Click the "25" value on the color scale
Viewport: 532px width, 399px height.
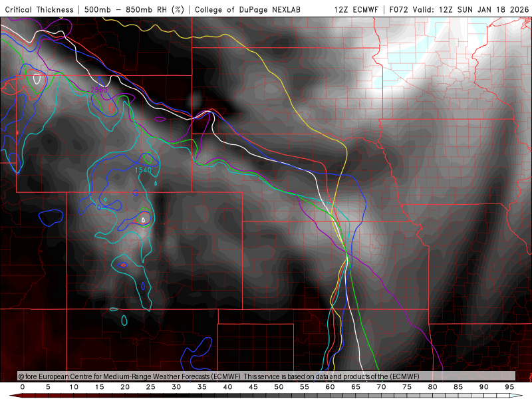coord(151,387)
